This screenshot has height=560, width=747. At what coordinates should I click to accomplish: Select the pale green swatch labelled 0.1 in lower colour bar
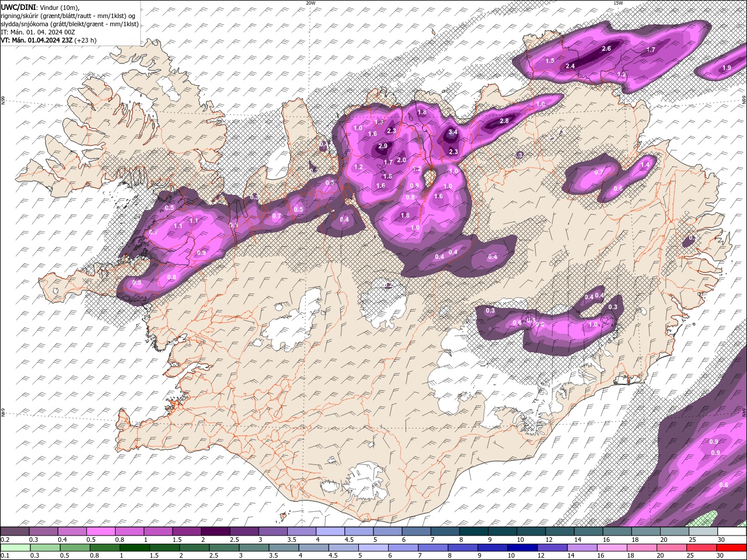(15, 548)
